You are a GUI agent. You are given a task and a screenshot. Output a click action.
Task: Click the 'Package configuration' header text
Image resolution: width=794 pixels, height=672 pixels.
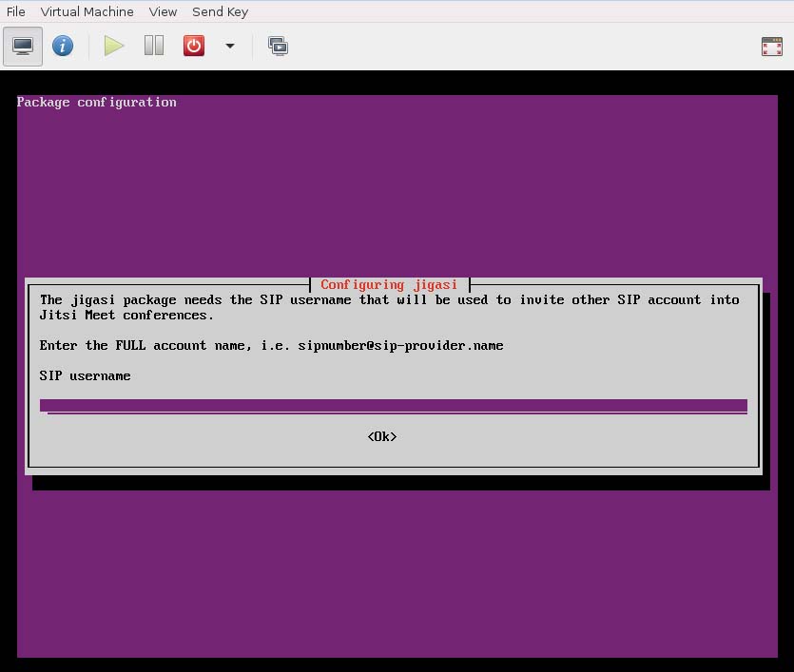(96, 102)
